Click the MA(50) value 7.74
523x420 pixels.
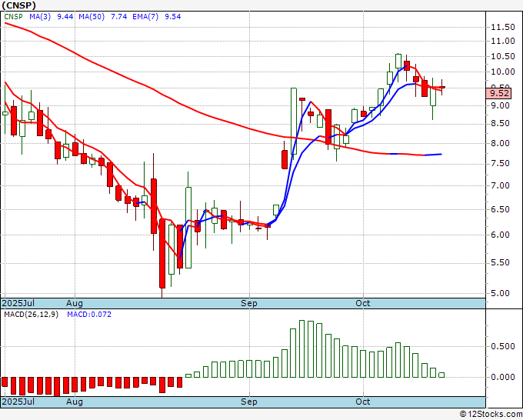tap(118, 17)
